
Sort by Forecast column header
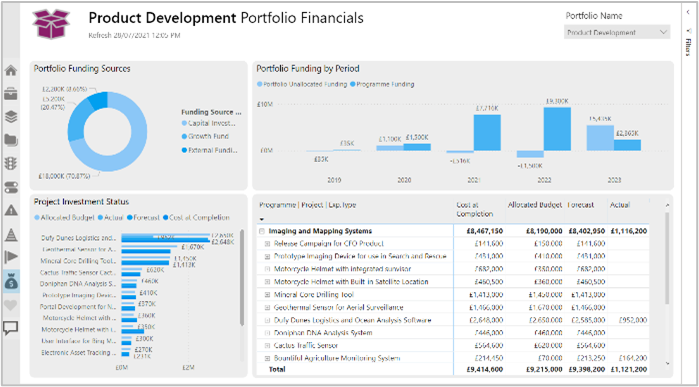580,205
